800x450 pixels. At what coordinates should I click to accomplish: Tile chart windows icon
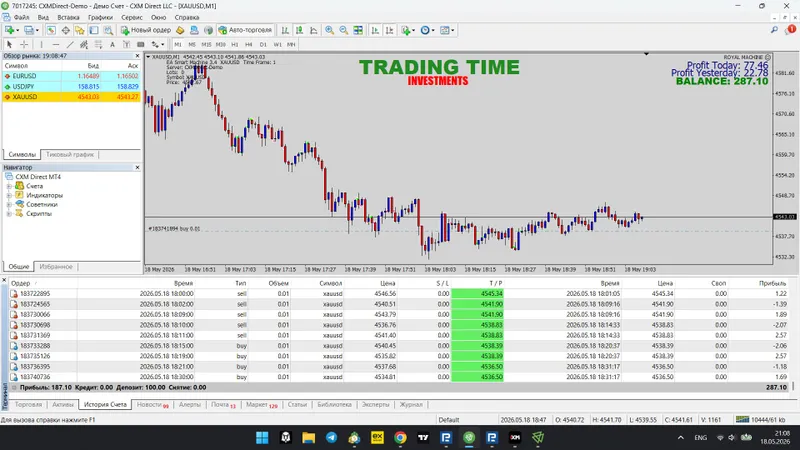pyautogui.click(x=358, y=31)
